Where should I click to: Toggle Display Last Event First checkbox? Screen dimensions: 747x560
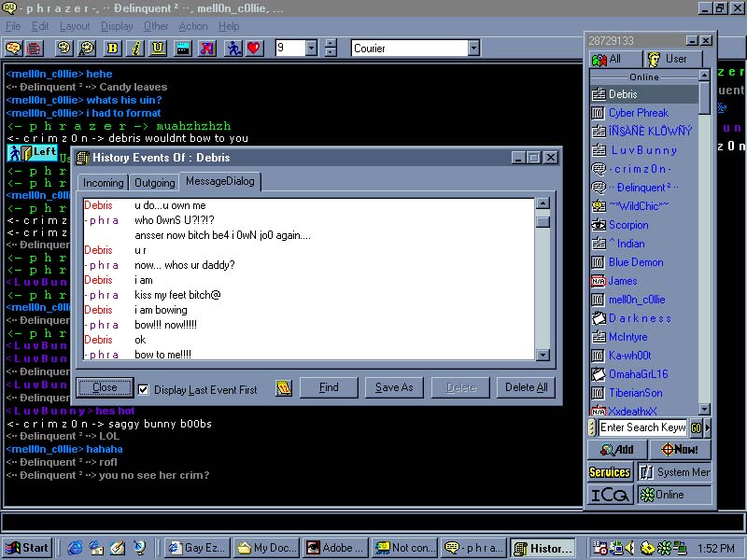coord(143,389)
